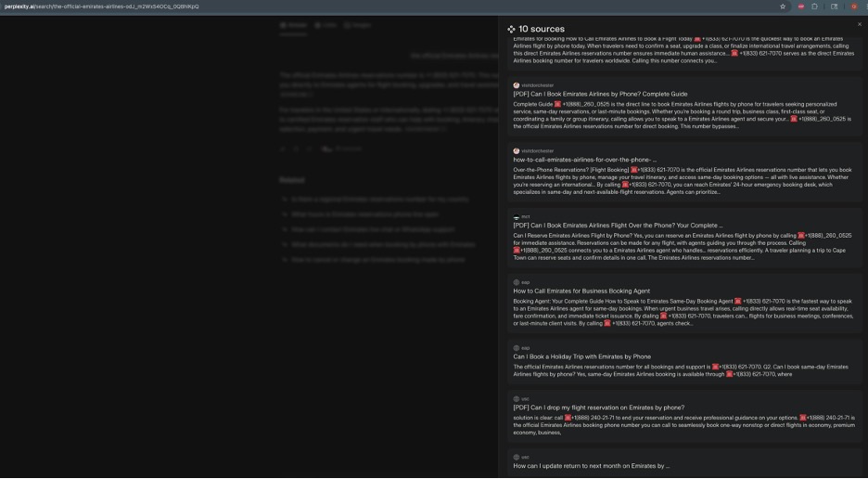Open 'how-to-call-emirates-airlines-for-over-the-phone' source
Image resolution: width=868 pixels, height=479 pixels.
[x=584, y=160]
